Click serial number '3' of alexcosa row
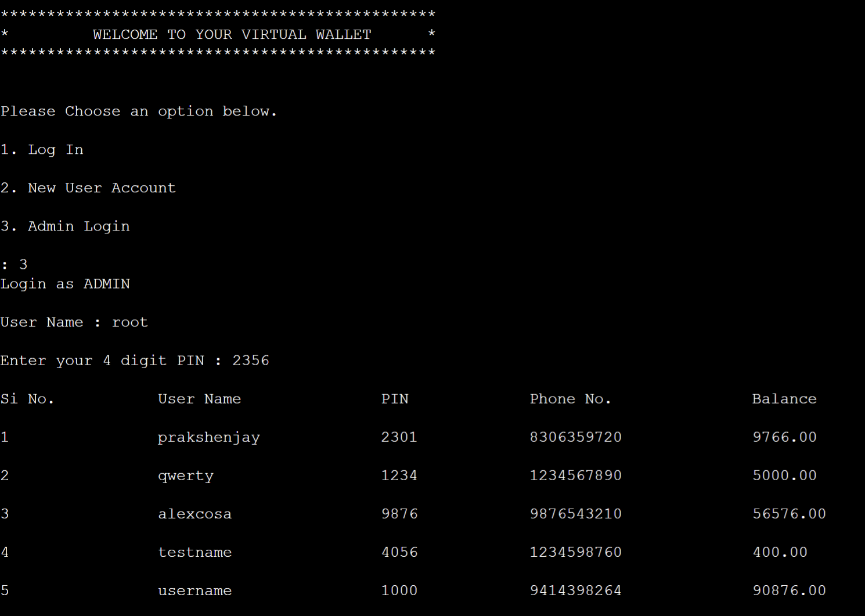This screenshot has height=616, width=865. [x=5, y=514]
